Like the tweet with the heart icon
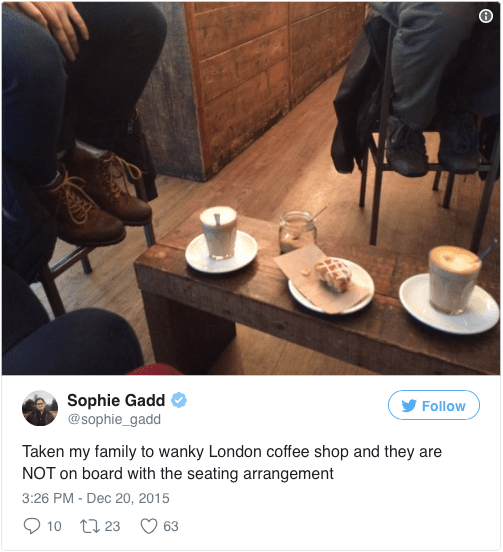The width and height of the screenshot is (503, 552). tap(149, 526)
